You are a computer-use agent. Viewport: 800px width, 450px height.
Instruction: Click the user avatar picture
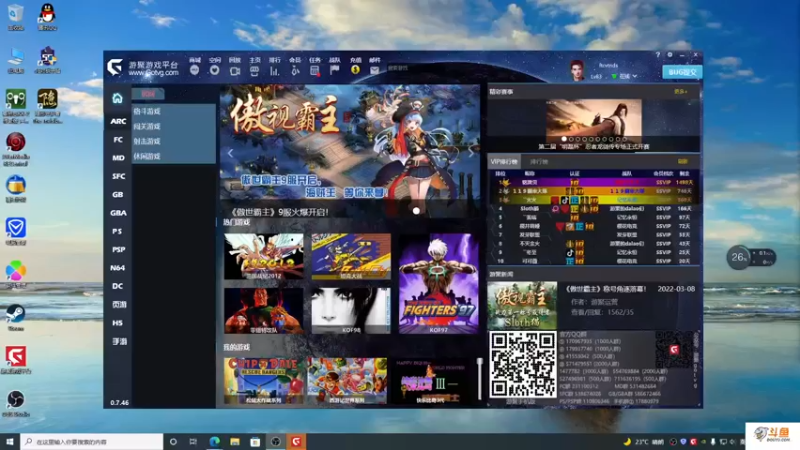point(577,70)
